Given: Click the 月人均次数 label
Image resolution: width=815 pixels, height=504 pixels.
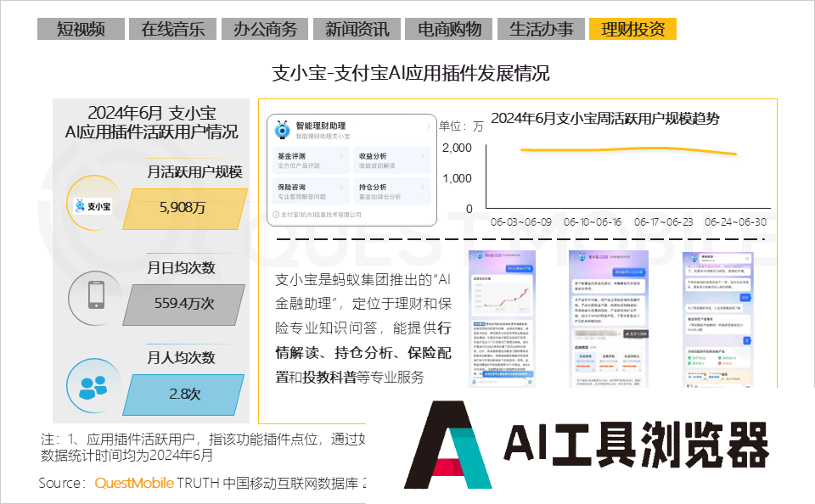Looking at the screenshot, I should pos(181,357).
